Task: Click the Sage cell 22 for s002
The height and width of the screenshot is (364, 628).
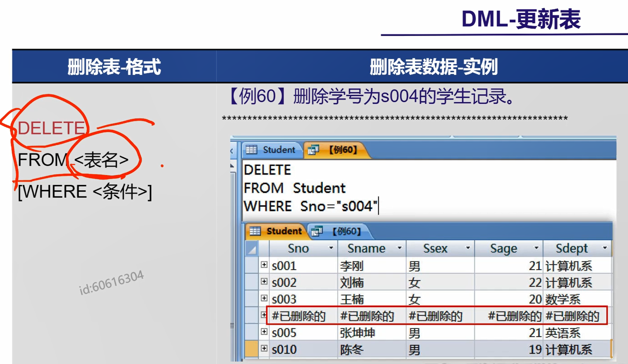Action: click(509, 283)
